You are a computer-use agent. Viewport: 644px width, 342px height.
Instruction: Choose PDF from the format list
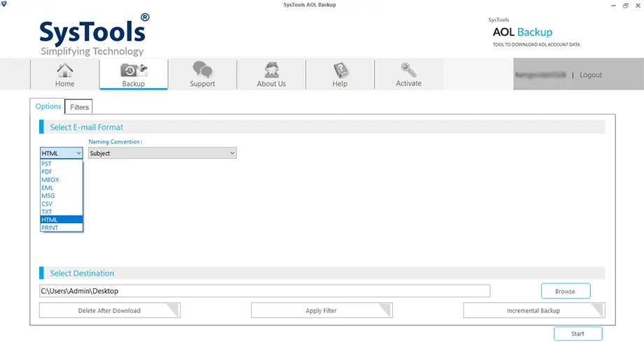pos(62,171)
